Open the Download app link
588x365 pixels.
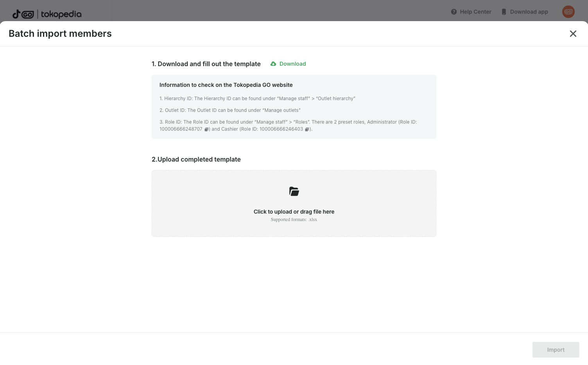pyautogui.click(x=529, y=12)
